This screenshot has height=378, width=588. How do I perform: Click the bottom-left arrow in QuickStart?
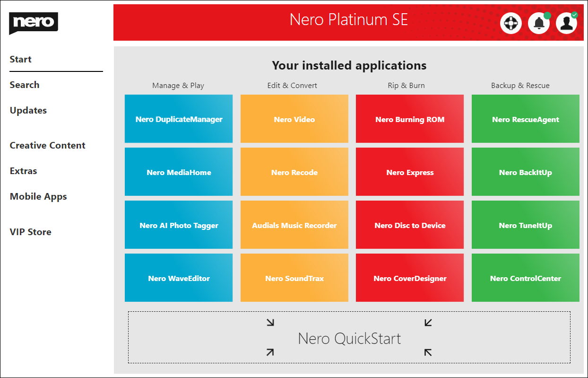tap(270, 352)
